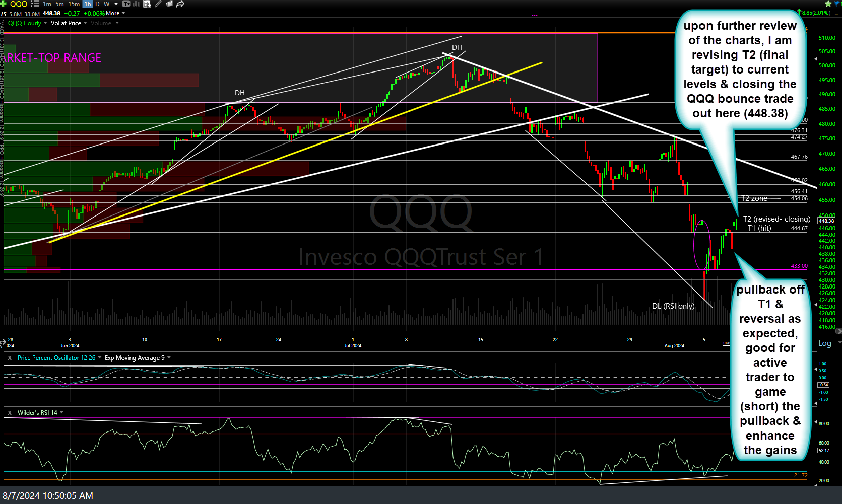Image resolution: width=842 pixels, height=504 pixels.
Task: Click the T1 (hit) label
Action: point(759,228)
